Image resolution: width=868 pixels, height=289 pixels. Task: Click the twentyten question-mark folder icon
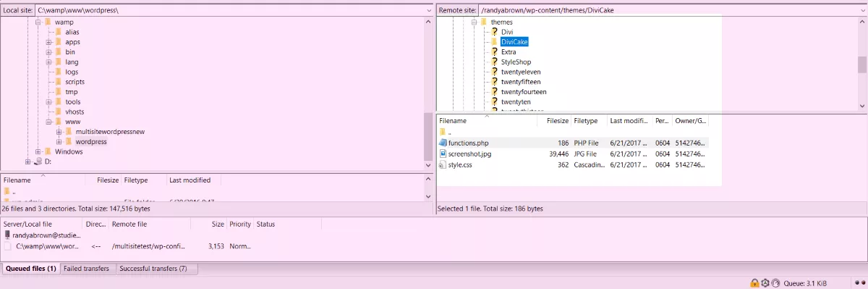(x=495, y=102)
